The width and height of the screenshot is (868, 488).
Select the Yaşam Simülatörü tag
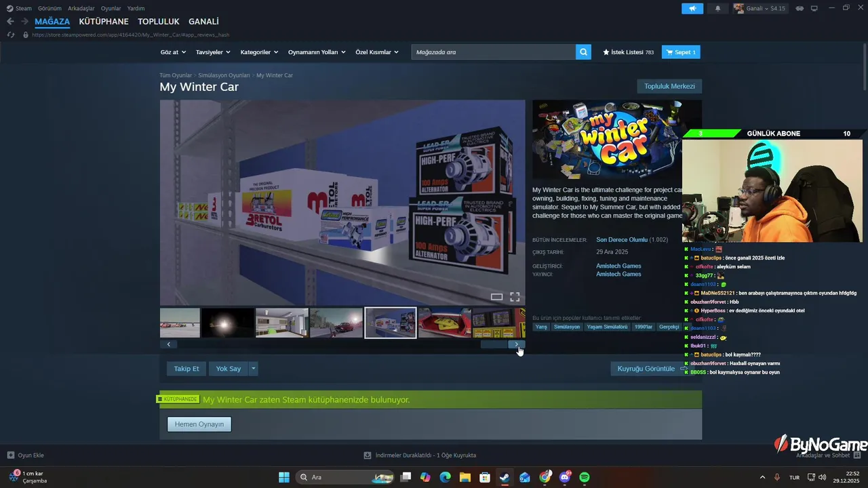pyautogui.click(x=607, y=327)
